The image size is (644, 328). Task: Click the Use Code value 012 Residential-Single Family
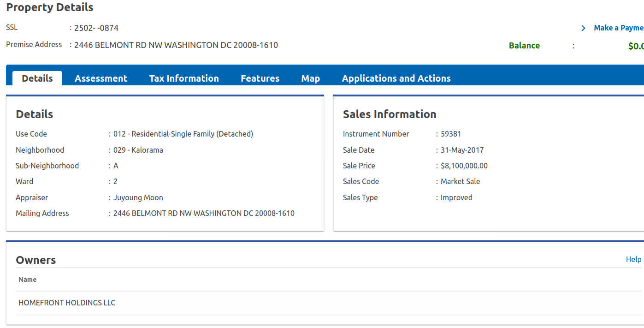183,134
